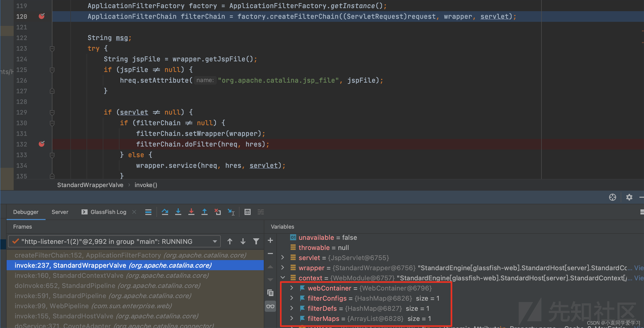The image size is (644, 328).
Task: Click Run to Cursor icon
Action: pyautogui.click(x=231, y=212)
